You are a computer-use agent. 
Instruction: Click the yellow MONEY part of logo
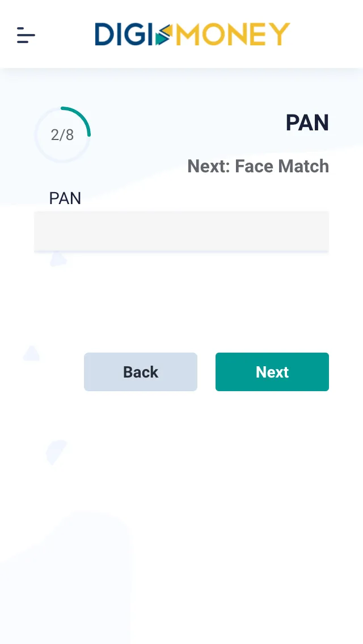click(x=233, y=35)
